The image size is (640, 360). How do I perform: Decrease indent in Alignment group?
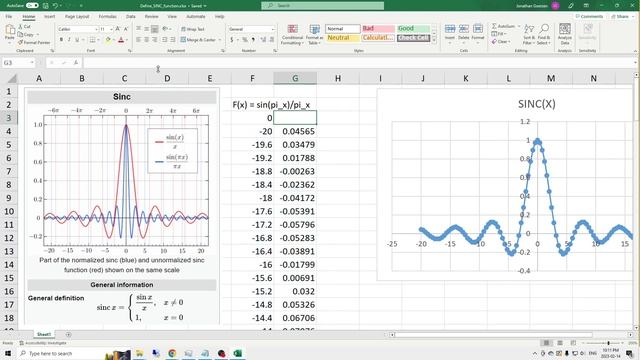[x=164, y=40]
